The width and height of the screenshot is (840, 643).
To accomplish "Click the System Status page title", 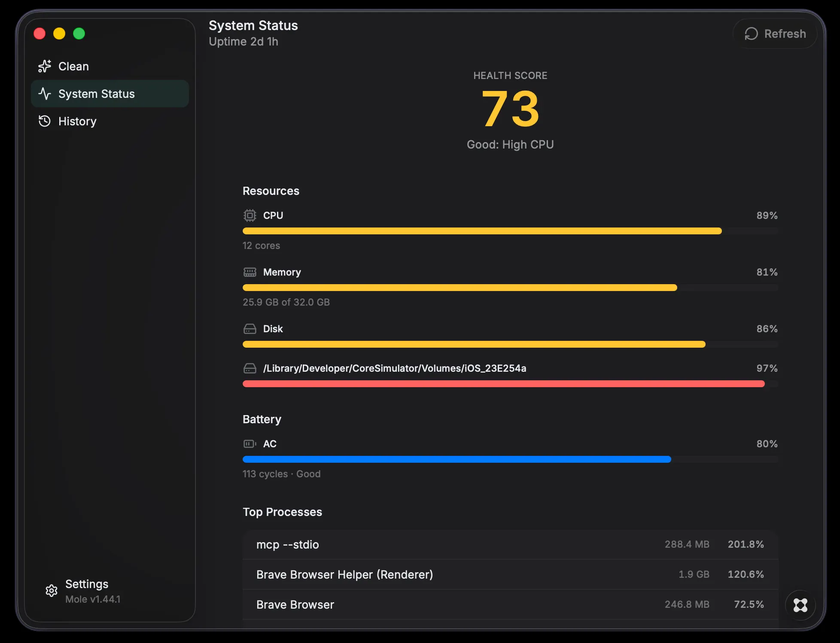I will tap(253, 26).
